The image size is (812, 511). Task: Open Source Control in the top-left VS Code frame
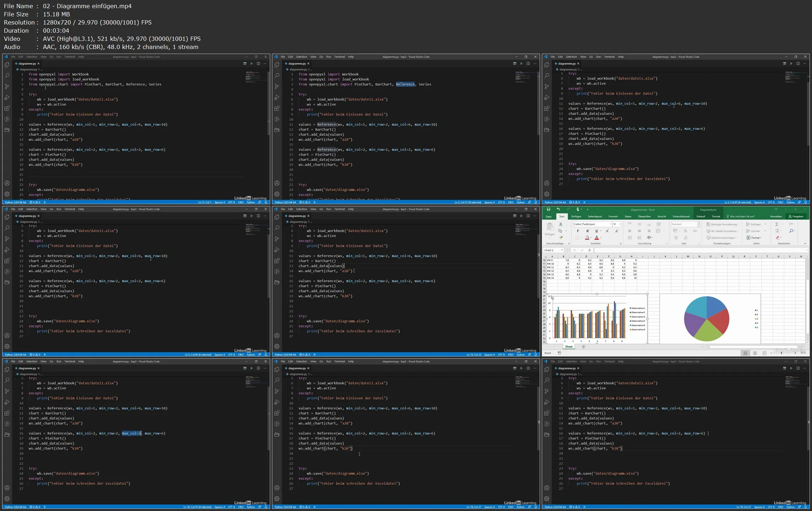tap(7, 86)
